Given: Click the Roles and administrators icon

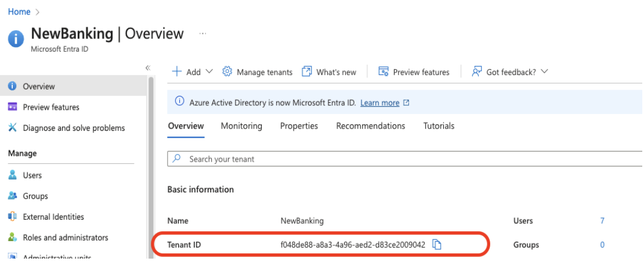Looking at the screenshot, I should pyautogui.click(x=12, y=238).
